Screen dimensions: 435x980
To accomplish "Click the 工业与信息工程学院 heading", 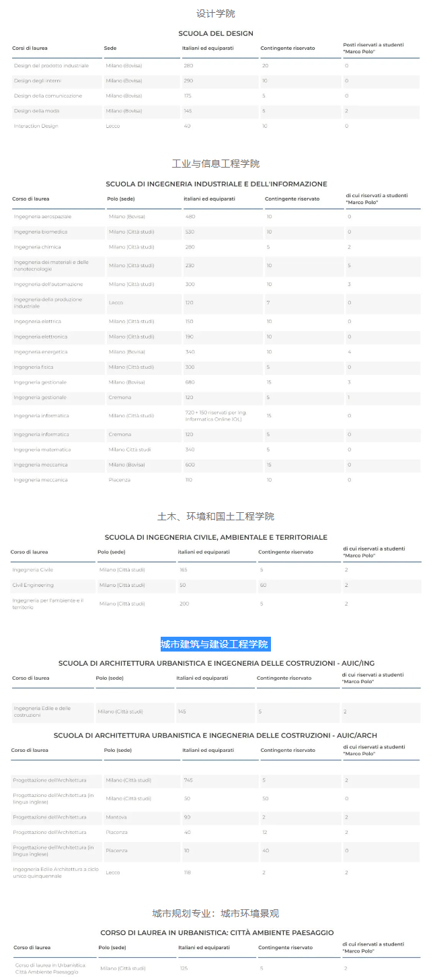I will [x=216, y=164].
